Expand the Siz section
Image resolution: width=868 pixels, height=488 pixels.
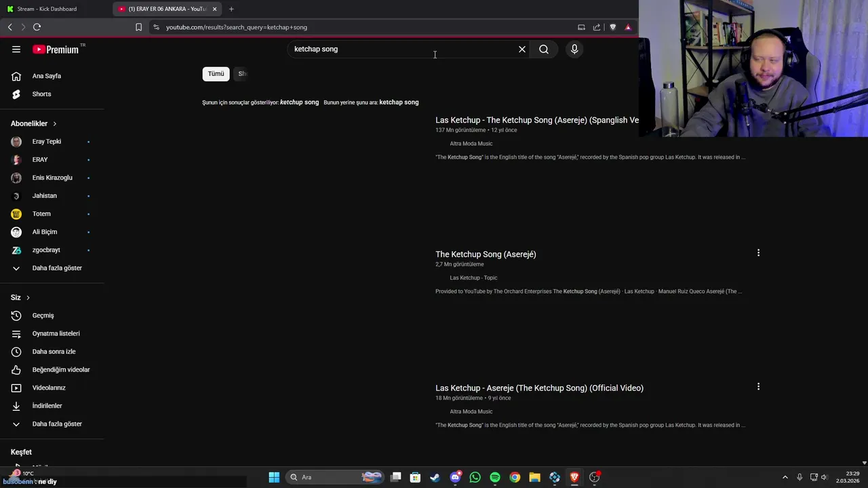tap(20, 298)
